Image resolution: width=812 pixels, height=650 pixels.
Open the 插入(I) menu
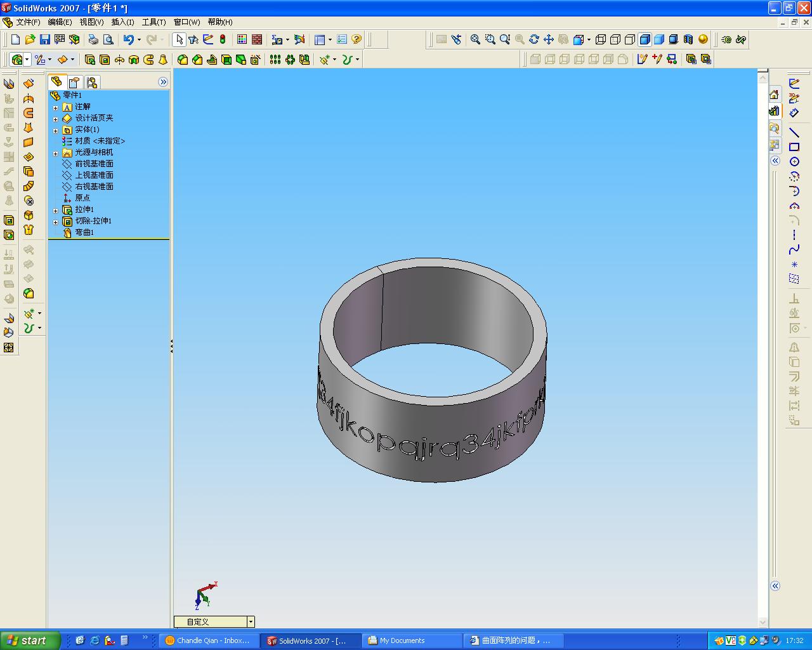click(123, 22)
